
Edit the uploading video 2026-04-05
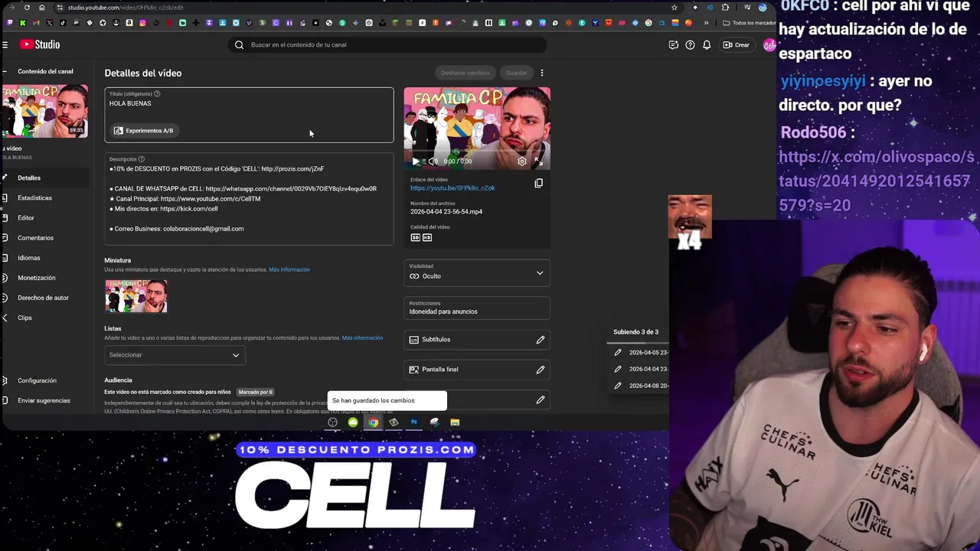point(618,353)
